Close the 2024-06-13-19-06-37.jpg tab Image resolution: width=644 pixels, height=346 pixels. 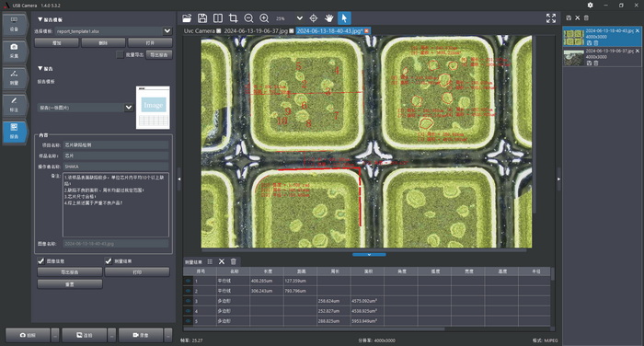tap(292, 30)
